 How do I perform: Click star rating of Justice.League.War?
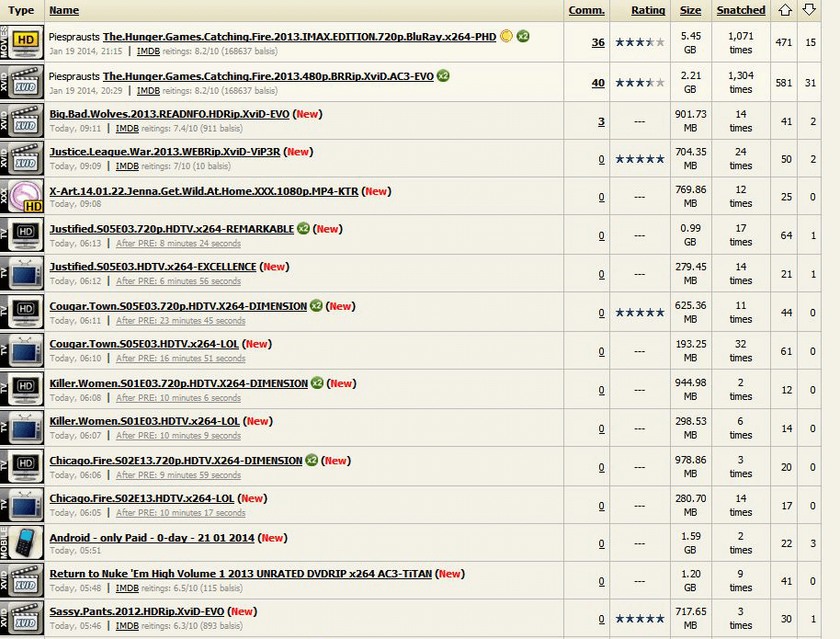640,159
